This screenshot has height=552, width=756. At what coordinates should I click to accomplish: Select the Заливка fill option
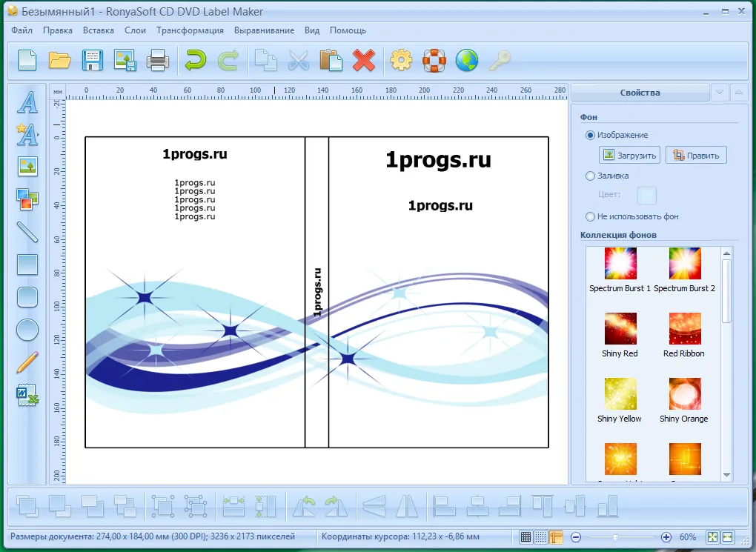pos(607,176)
